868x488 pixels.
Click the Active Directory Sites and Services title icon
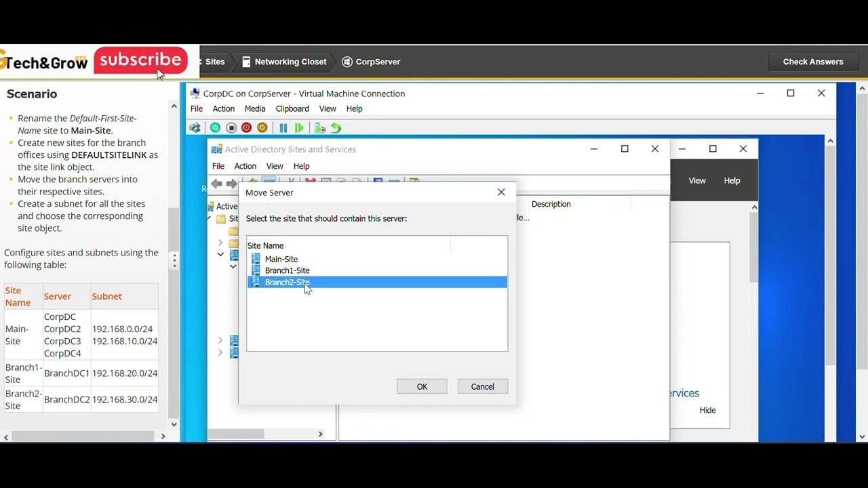(216, 149)
